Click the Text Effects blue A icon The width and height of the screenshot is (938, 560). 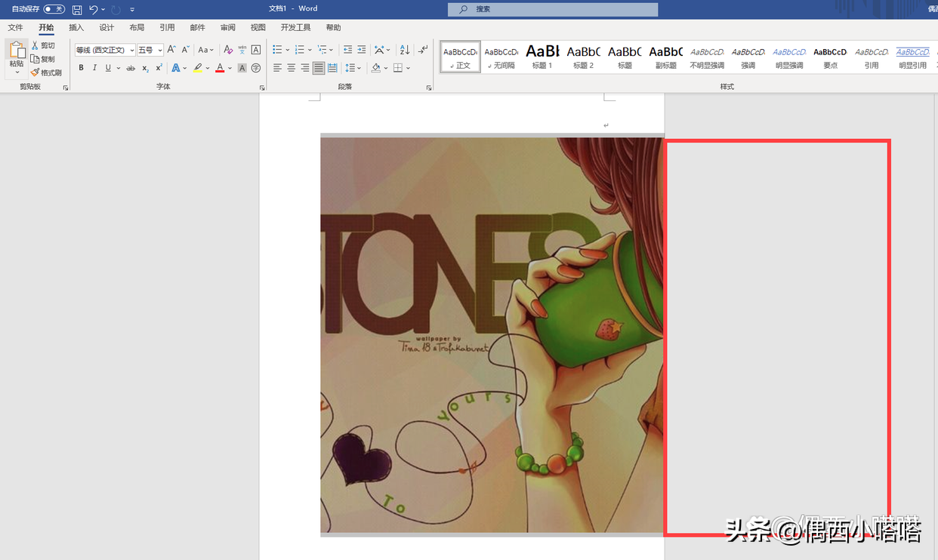click(x=176, y=68)
